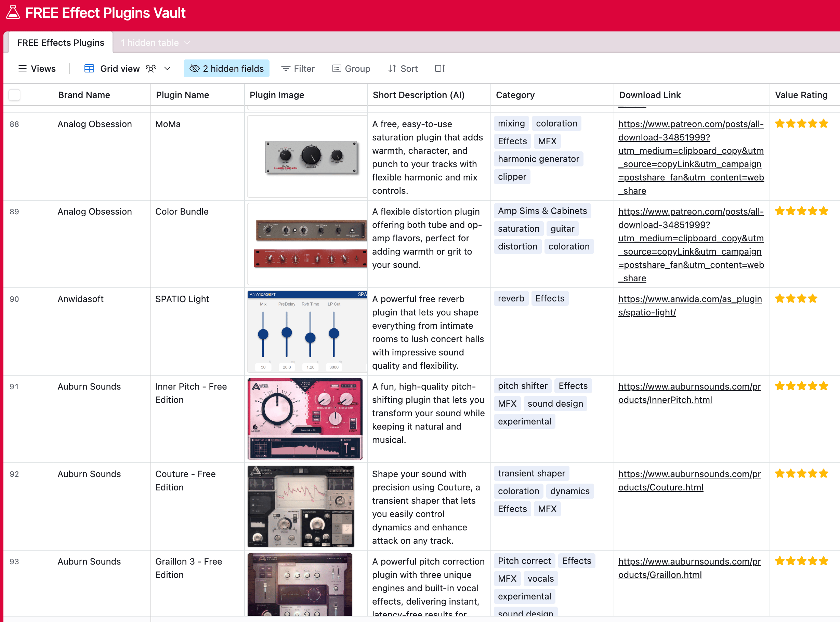
Task: Open the anwida.com spatio-light link
Action: click(690, 305)
